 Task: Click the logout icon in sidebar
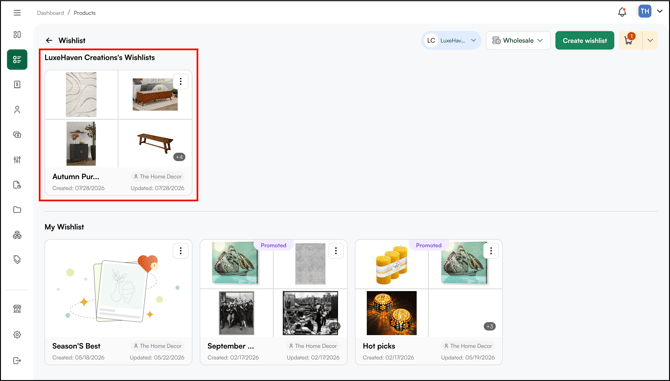click(17, 360)
